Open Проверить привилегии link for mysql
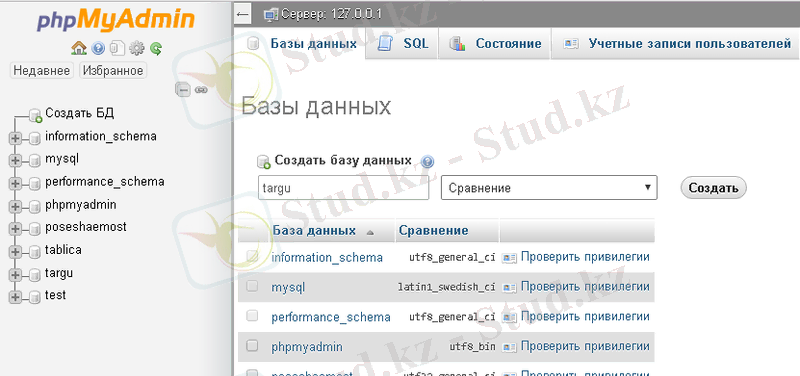The width and height of the screenshot is (800, 376). (585, 287)
